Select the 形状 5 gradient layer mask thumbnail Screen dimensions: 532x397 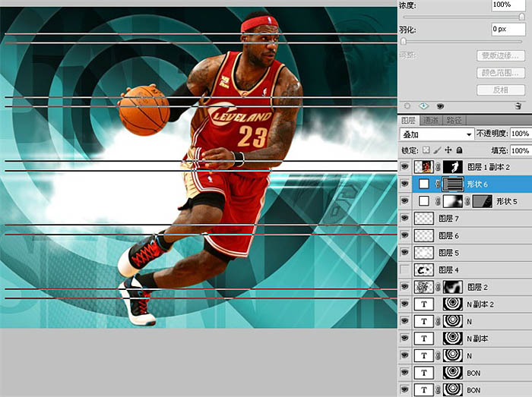pos(453,201)
